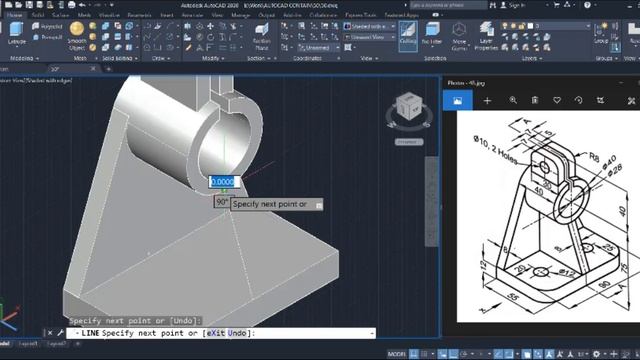Toggle the Culling selection option
Screen dimensions: 640x360
[x=408, y=36]
